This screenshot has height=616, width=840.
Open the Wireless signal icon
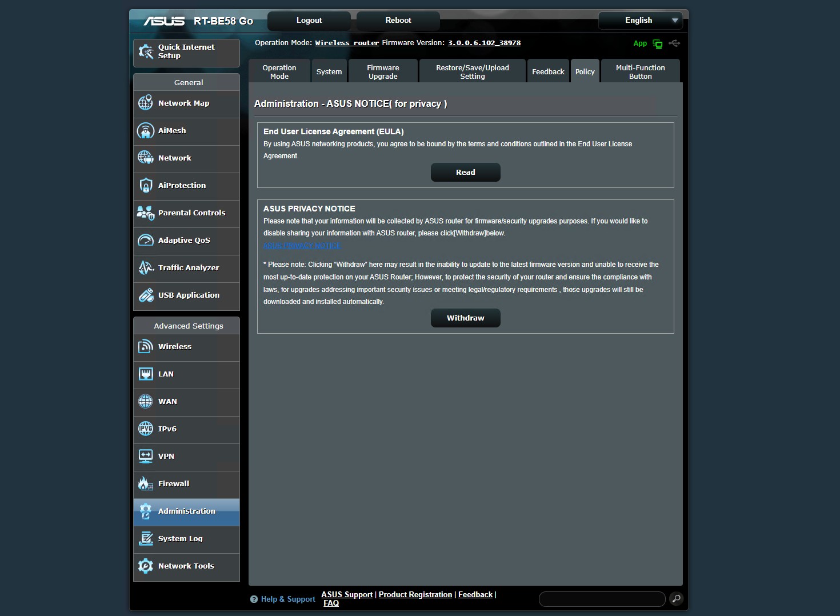click(x=146, y=346)
